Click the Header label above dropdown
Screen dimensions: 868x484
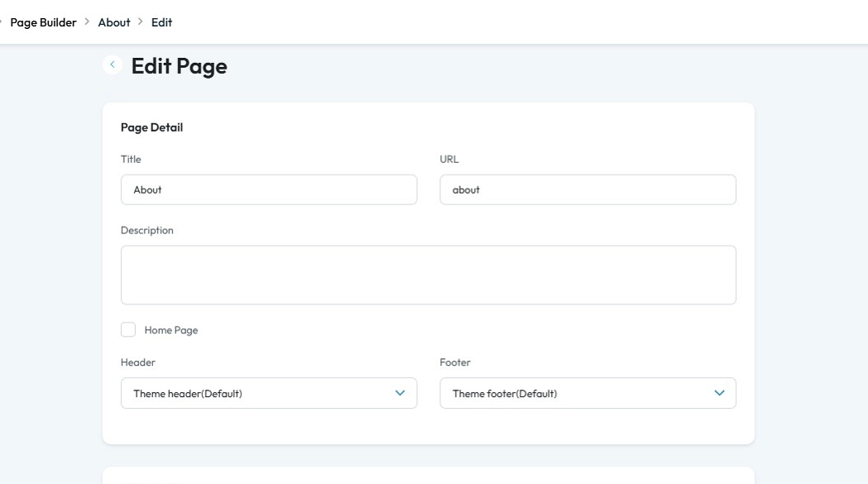(x=138, y=362)
